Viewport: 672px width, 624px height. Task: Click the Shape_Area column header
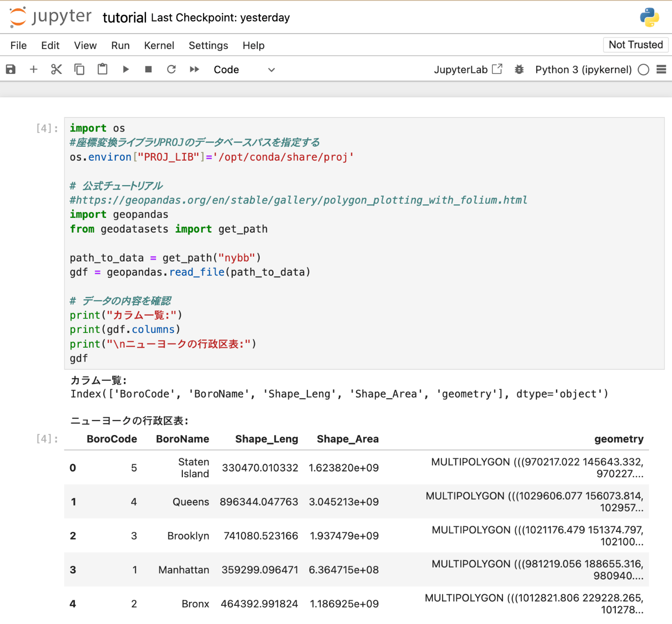pos(348,439)
